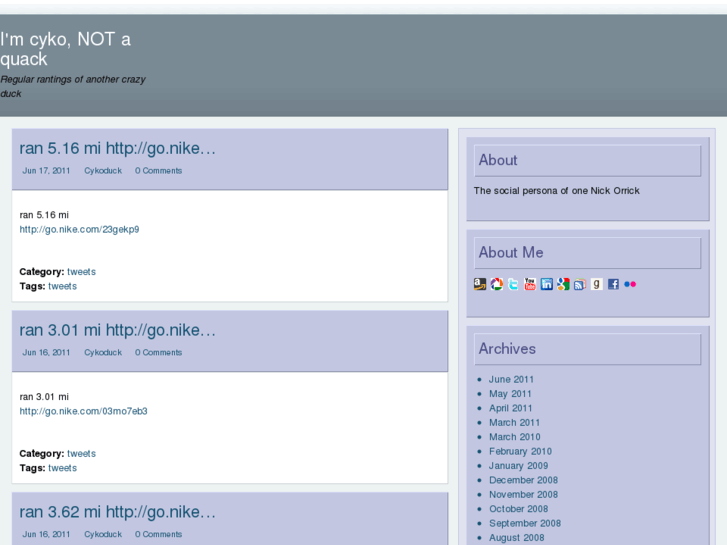727x545 pixels.
Task: Open the October 2008 archive
Action: (518, 509)
